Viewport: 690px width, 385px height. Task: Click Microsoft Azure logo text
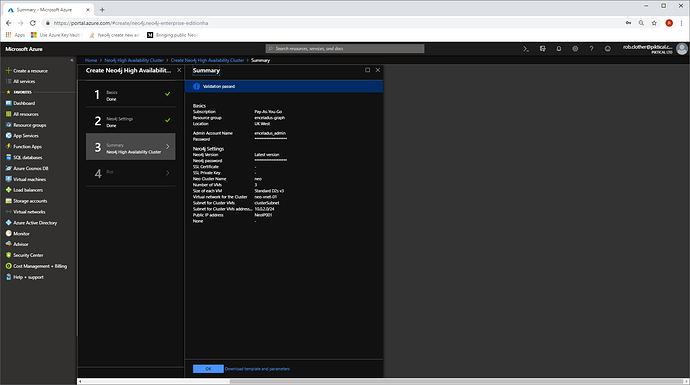point(24,49)
